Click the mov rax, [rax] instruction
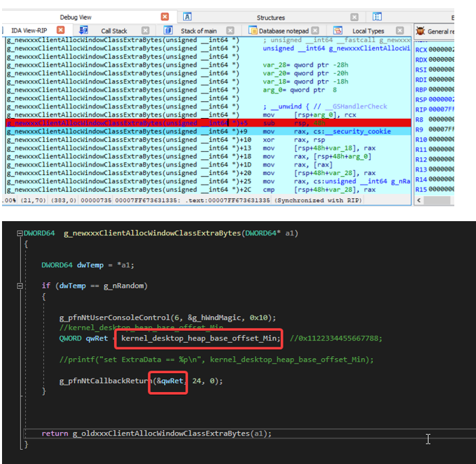 tap(298, 165)
